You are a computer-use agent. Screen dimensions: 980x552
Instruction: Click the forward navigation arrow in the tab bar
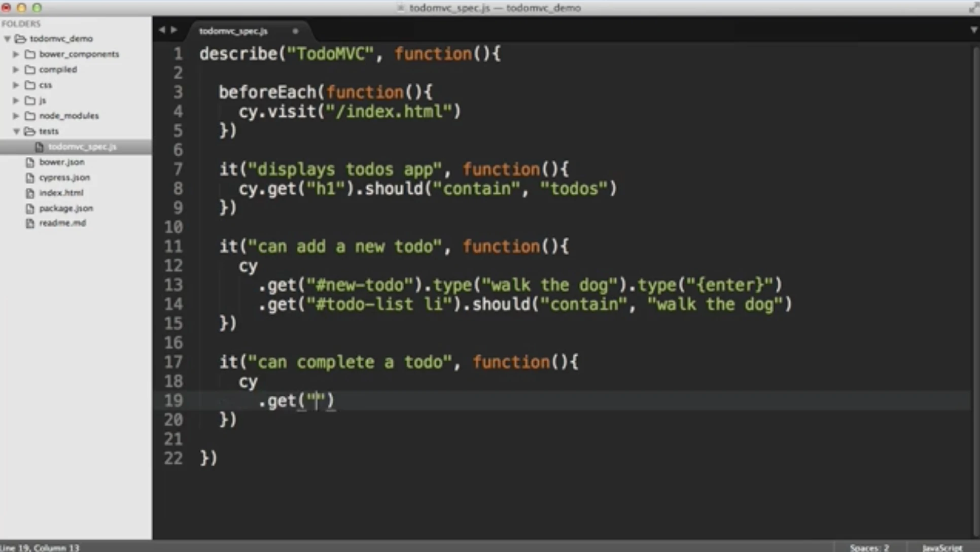click(174, 30)
